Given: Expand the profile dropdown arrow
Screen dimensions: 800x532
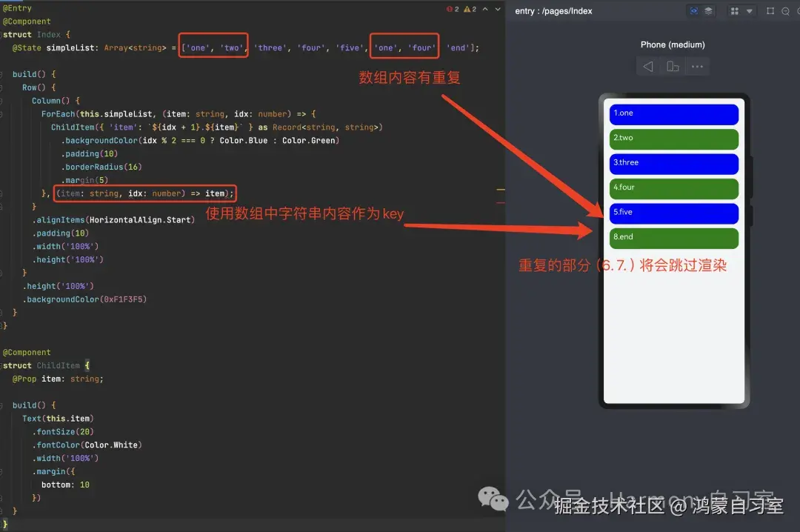Looking at the screenshot, I should click(x=750, y=10).
